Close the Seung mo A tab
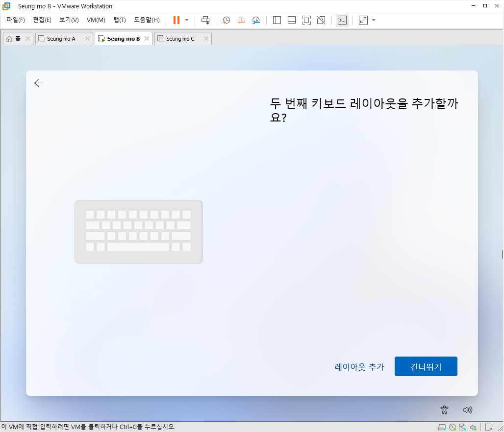Image resolution: width=504 pixels, height=432 pixels. [87, 39]
